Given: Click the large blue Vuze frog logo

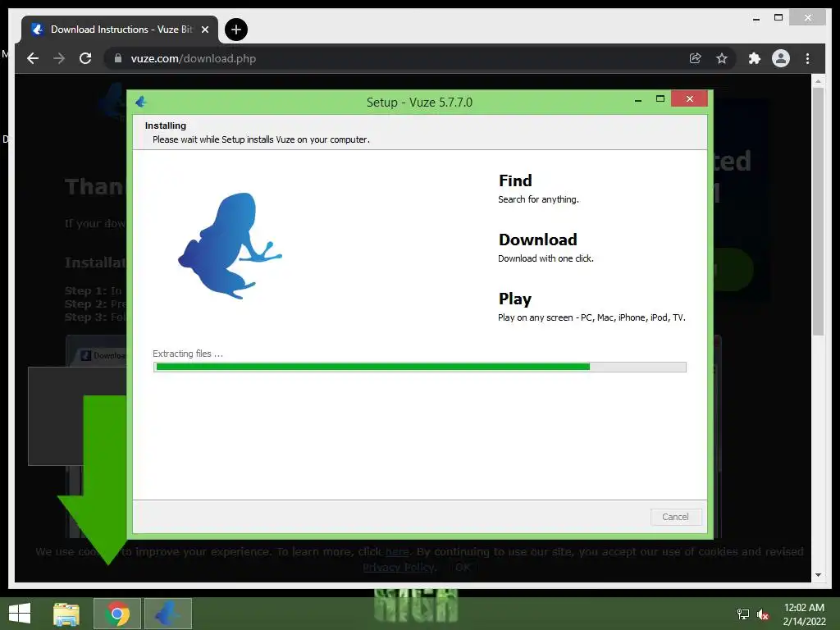Looking at the screenshot, I should 230,245.
